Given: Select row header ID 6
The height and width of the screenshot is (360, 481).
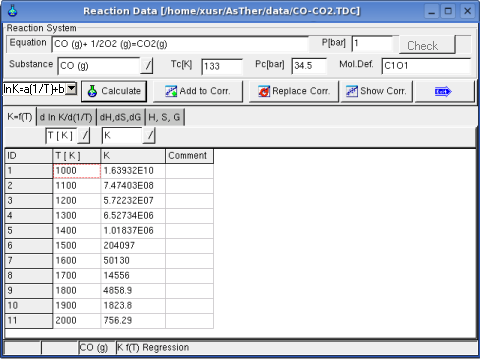Looking at the screenshot, I should coord(29,246).
